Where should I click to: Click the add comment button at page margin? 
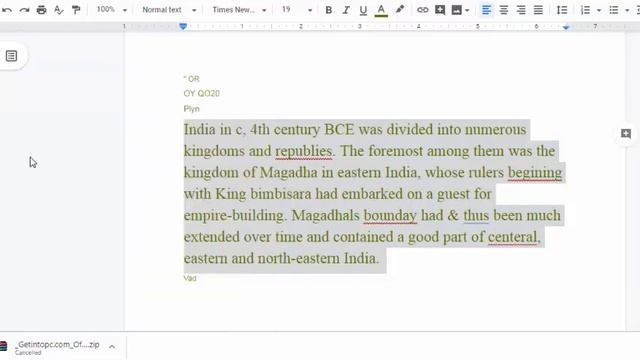point(626,133)
